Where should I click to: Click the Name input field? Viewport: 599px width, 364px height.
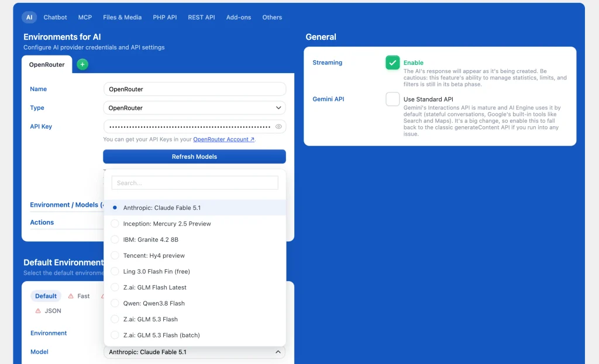click(194, 89)
